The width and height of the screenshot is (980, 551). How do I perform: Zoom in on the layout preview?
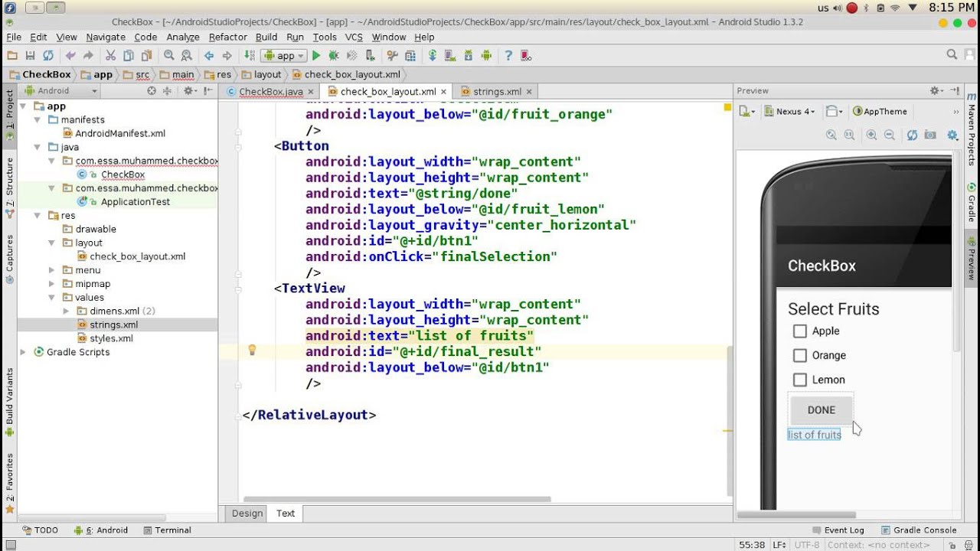tap(871, 135)
